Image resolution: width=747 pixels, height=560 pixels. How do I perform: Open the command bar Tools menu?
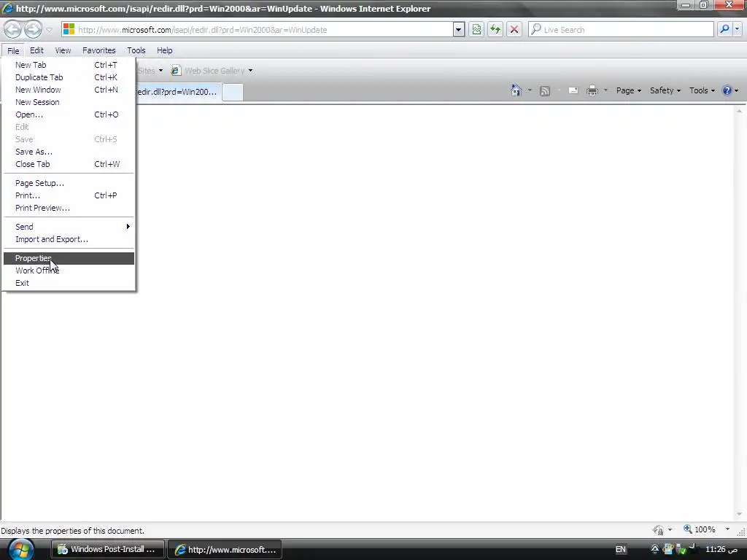[702, 90]
